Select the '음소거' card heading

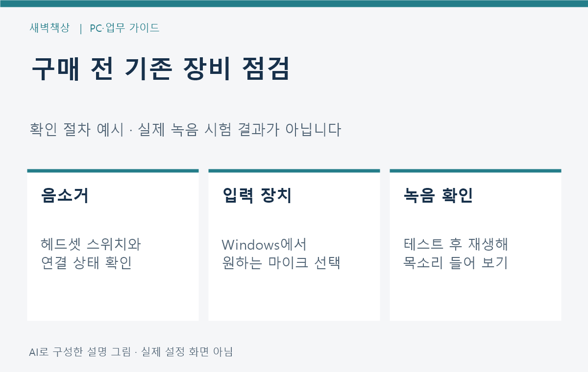point(65,196)
